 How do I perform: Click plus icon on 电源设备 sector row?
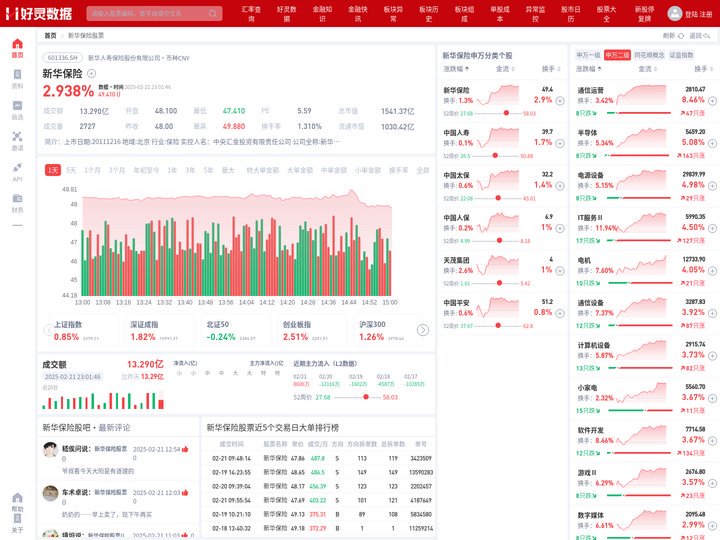point(712,186)
